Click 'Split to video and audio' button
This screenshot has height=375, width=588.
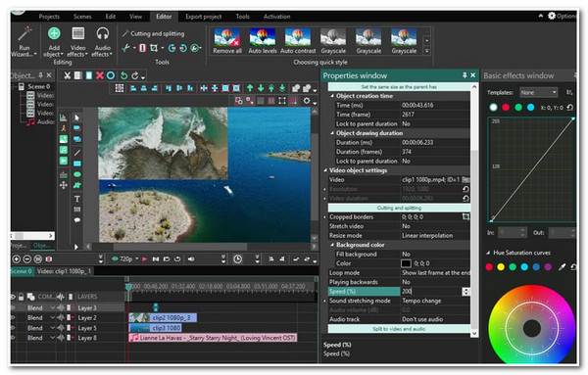(x=399, y=329)
